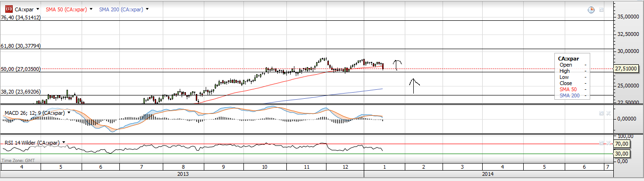Maximize the main price chart panel

602,9
